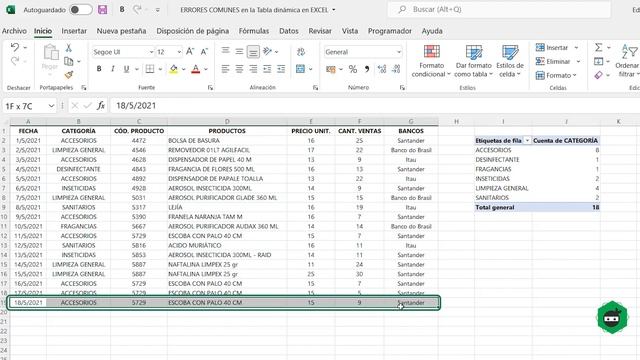Viewport: 640px width, 360px height.
Task: Click the Copy icon in Portapapeles
Action: (69, 61)
